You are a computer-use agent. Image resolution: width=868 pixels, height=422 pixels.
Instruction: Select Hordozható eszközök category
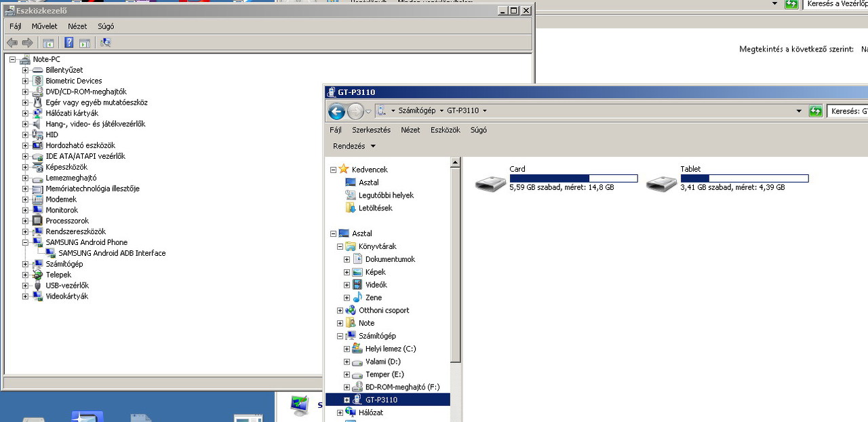tap(81, 145)
